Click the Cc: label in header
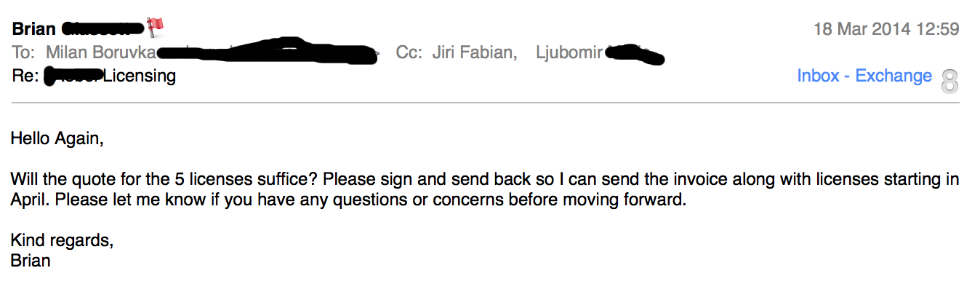This screenshot has width=980, height=284. pos(409,53)
